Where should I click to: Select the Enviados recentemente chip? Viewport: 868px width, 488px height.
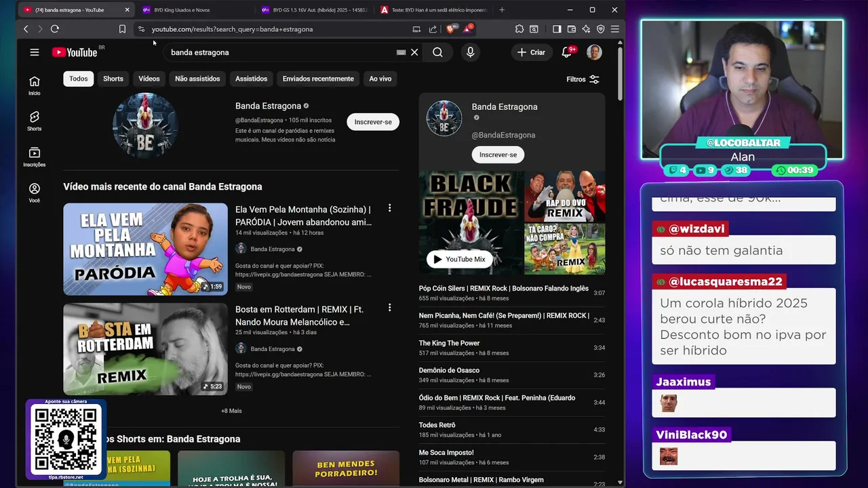[x=318, y=79]
